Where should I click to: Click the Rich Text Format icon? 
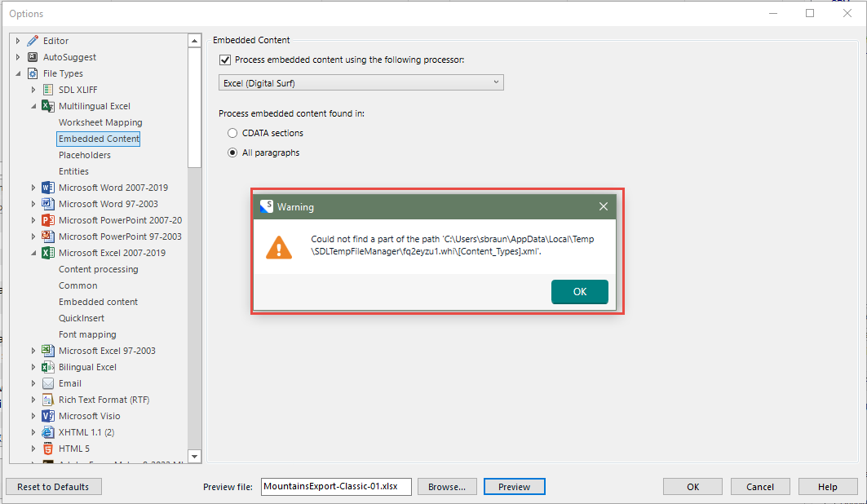(x=48, y=400)
